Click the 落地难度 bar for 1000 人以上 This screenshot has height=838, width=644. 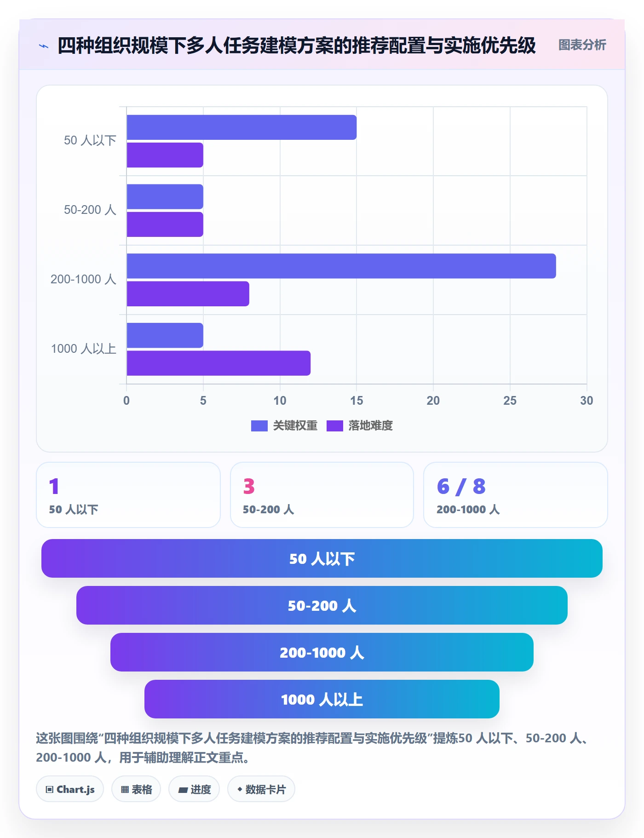[218, 363]
